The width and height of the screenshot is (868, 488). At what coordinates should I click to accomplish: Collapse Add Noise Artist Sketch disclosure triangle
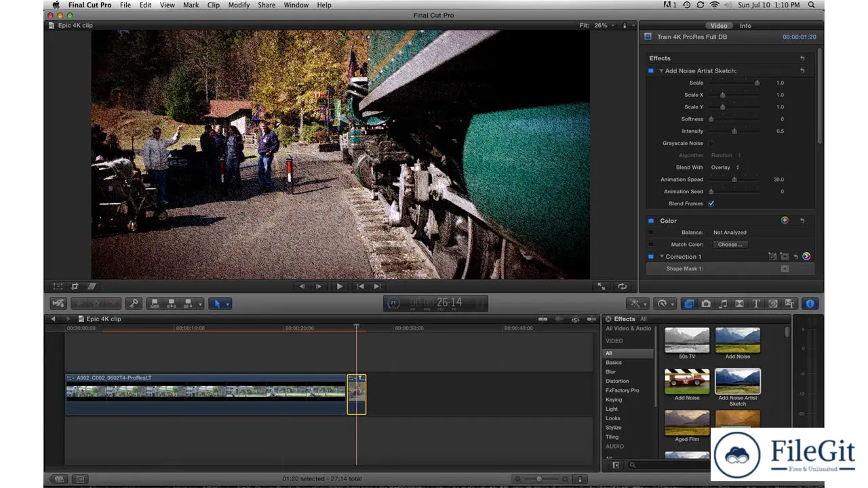661,70
